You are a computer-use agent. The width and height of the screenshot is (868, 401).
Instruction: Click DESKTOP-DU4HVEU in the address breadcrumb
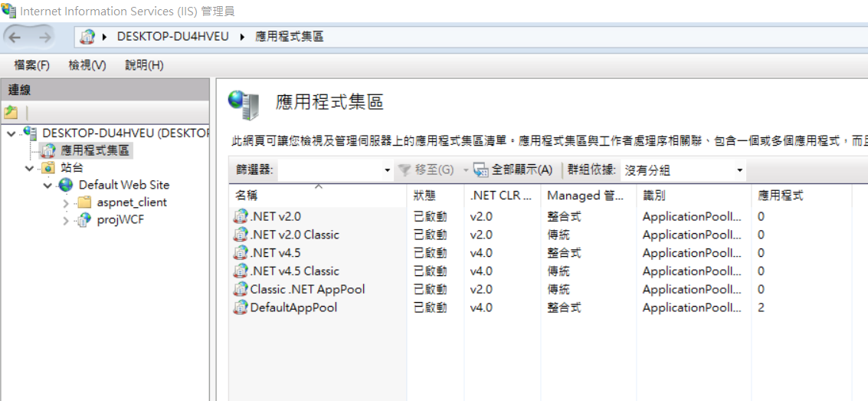(x=172, y=37)
